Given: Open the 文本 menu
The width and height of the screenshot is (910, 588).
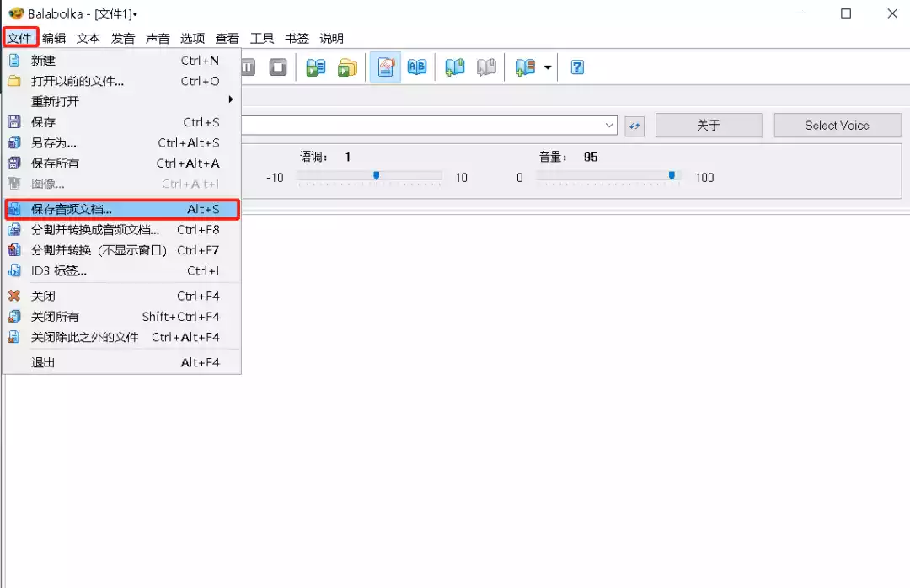Looking at the screenshot, I should (x=88, y=38).
